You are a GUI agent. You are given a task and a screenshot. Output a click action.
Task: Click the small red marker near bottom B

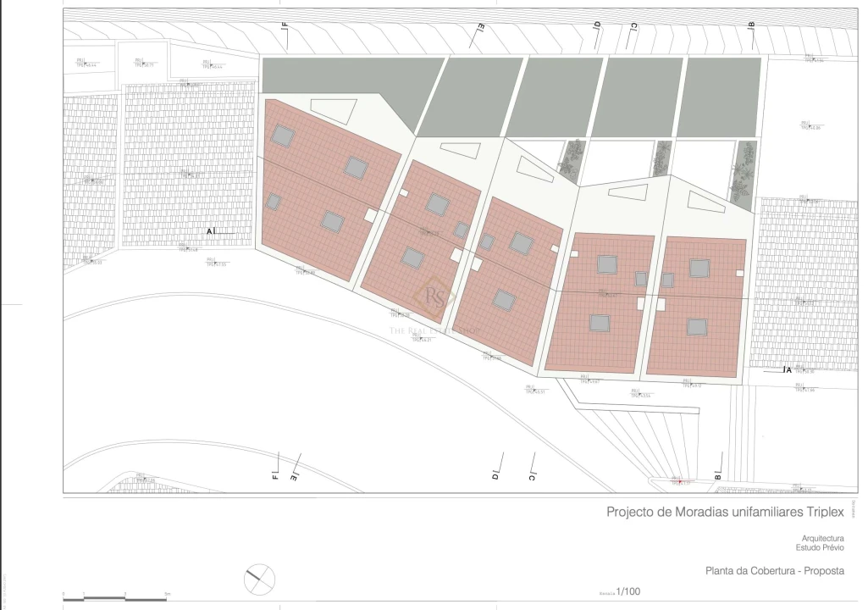pyautogui.click(x=676, y=480)
